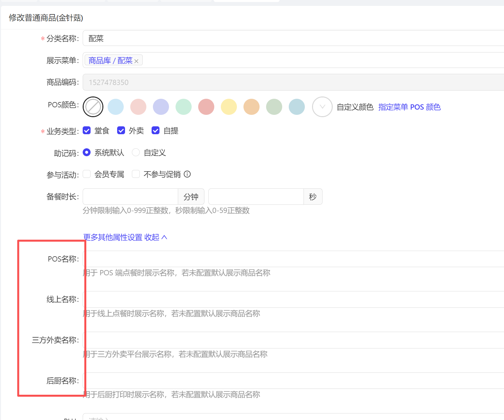Choose the yellow POS color swatch

pyautogui.click(x=229, y=107)
